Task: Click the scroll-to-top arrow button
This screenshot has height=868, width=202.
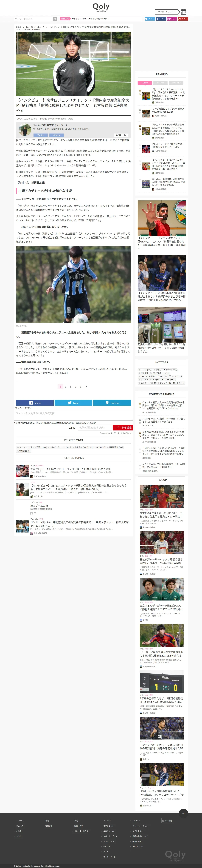Action: click(x=183, y=813)
